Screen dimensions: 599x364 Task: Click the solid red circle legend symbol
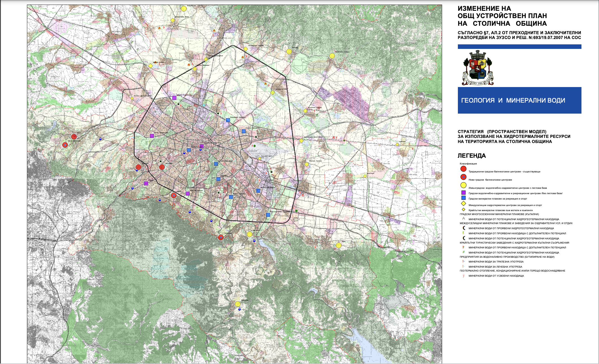(463, 169)
